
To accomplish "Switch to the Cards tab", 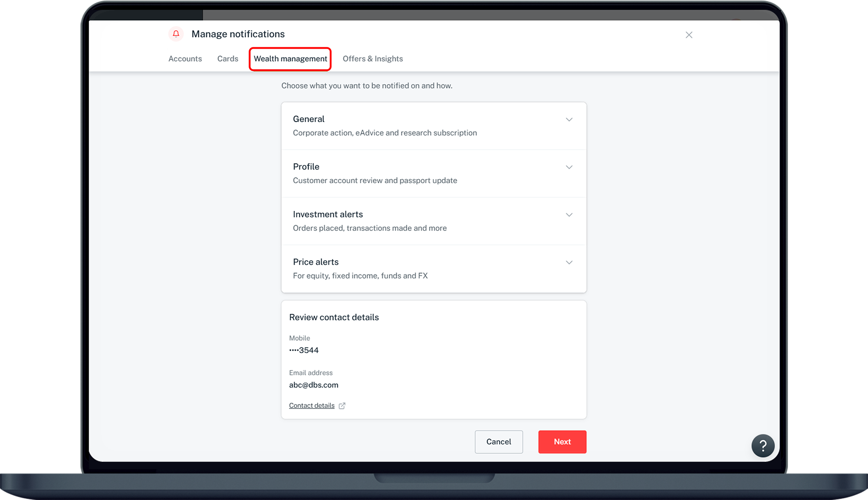I will (227, 59).
